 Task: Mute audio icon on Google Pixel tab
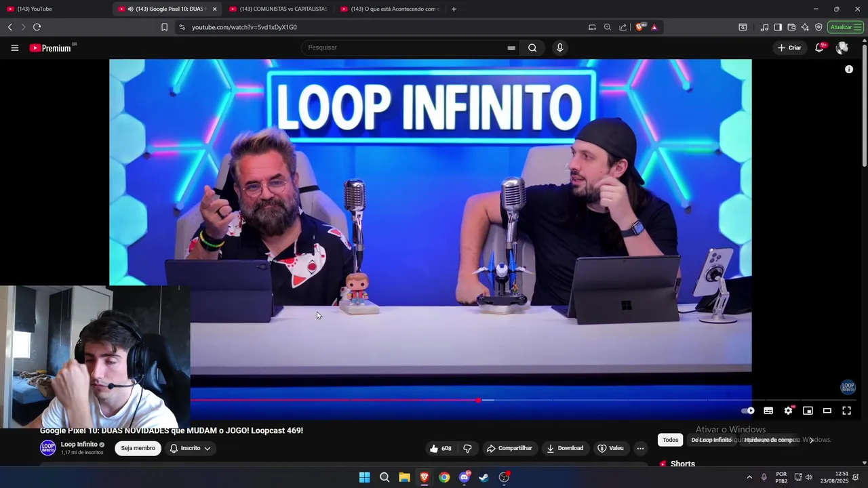pyautogui.click(x=130, y=9)
